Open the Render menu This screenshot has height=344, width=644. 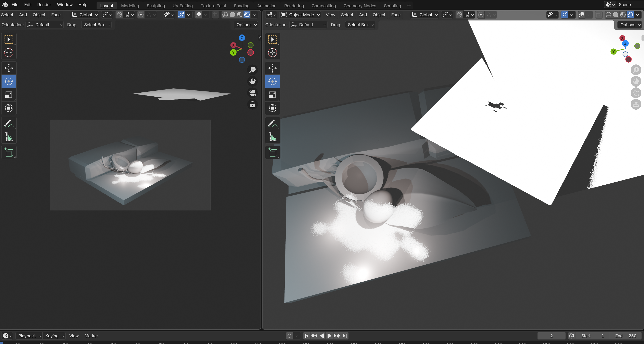[44, 5]
